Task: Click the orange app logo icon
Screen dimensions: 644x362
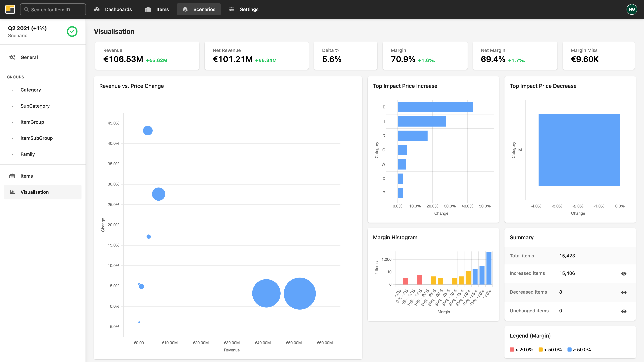Action: [10, 10]
